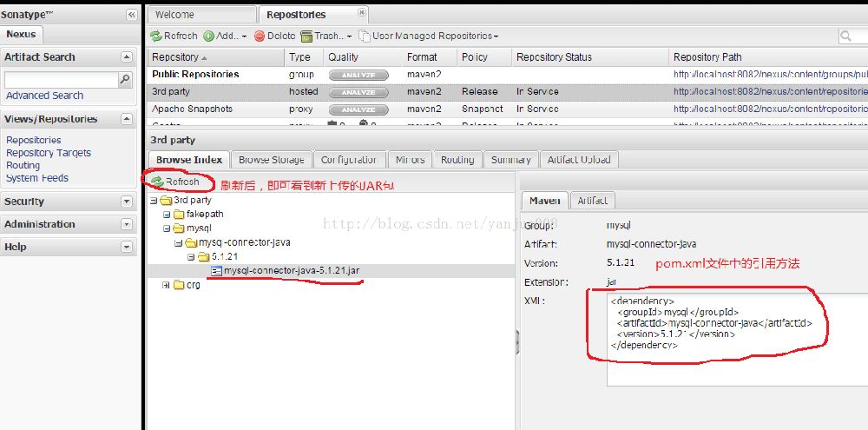
Task: Switch to the Routing tab
Action: (x=457, y=160)
